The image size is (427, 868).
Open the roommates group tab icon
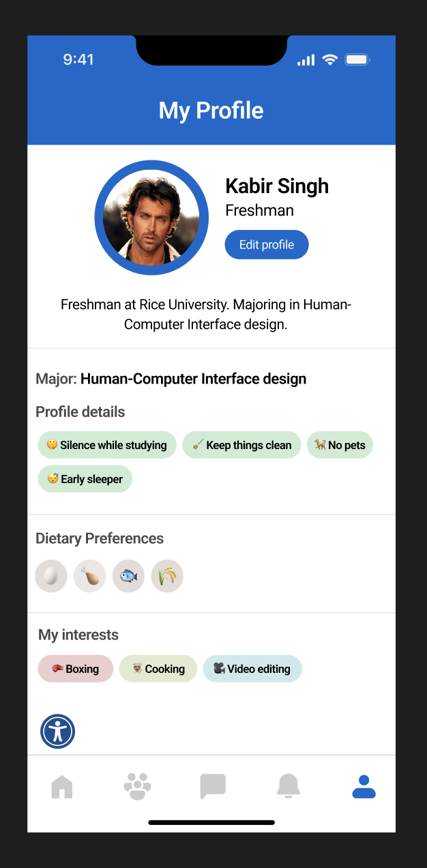[137, 787]
